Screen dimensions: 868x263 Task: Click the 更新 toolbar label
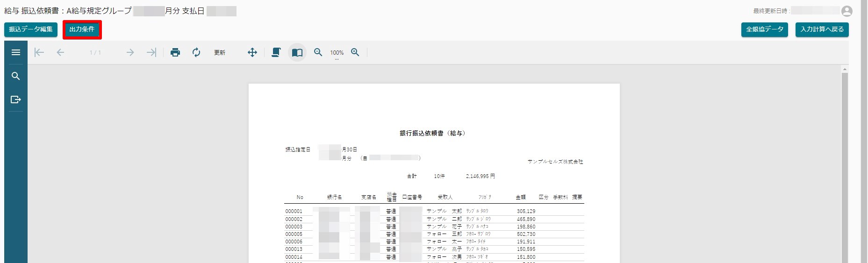coord(220,53)
